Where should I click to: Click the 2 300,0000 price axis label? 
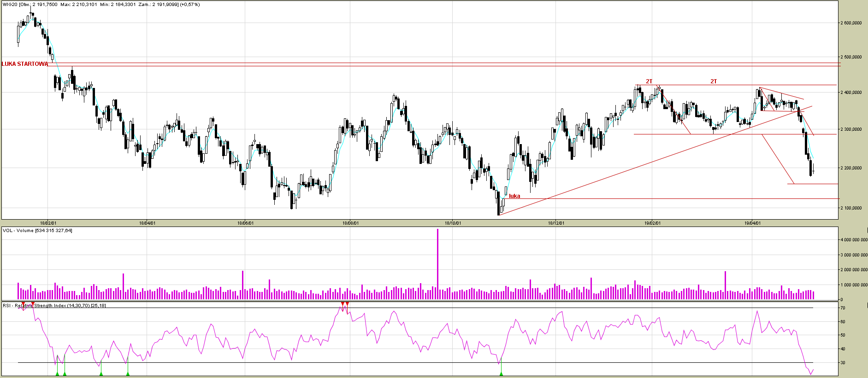click(851, 129)
